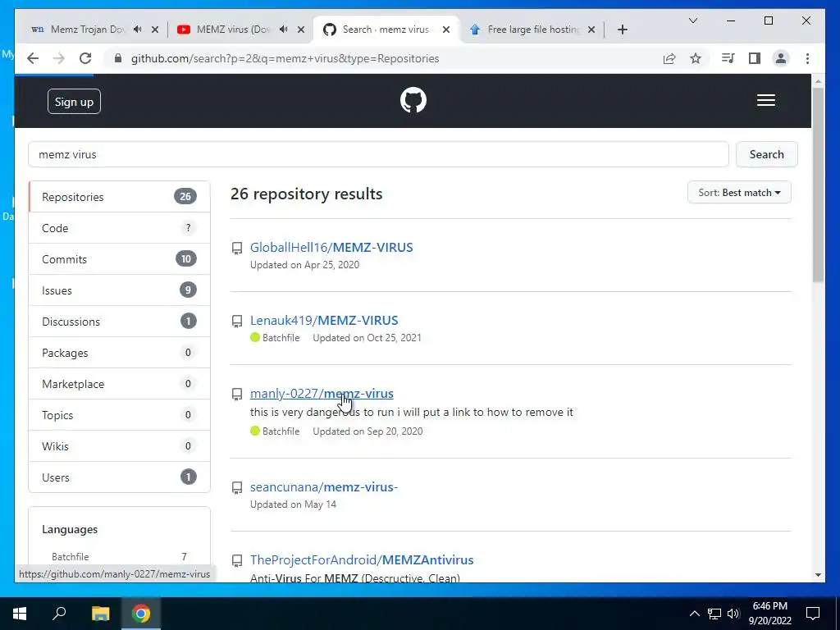Click the repo icon beside GloballHell16/MEMZ-VIRUS
This screenshot has height=630, width=840.
(237, 248)
